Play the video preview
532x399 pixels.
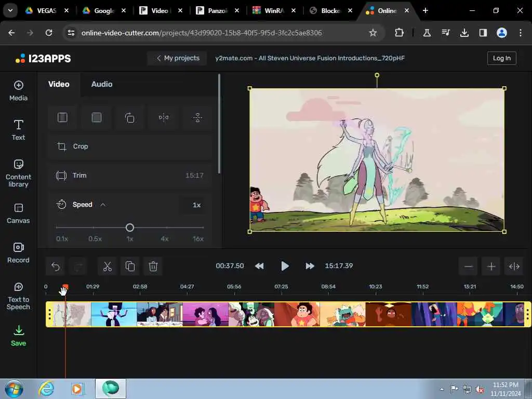285,266
